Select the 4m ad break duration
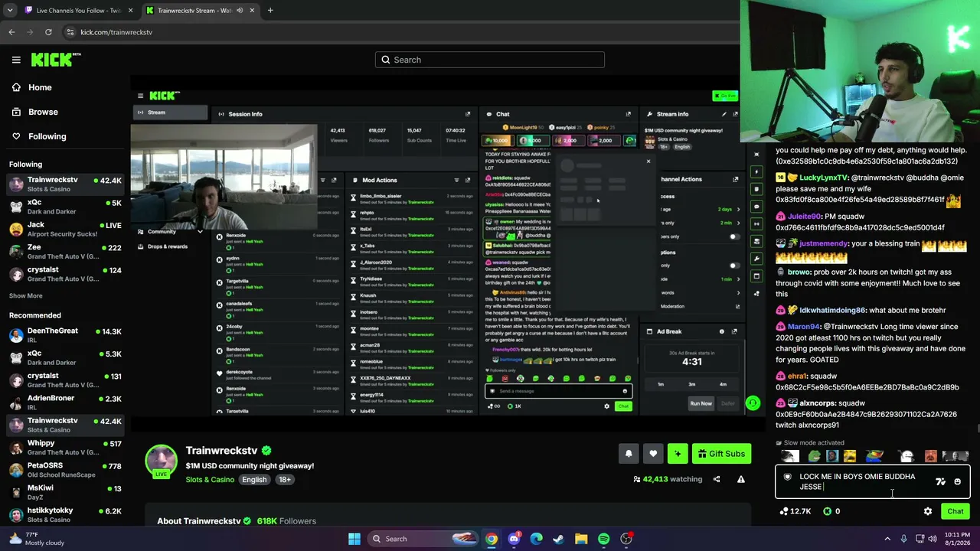980x551 pixels. click(723, 384)
